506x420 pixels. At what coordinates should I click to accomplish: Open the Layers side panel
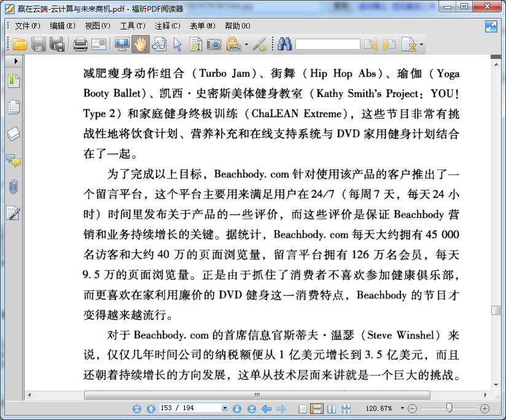(x=14, y=133)
